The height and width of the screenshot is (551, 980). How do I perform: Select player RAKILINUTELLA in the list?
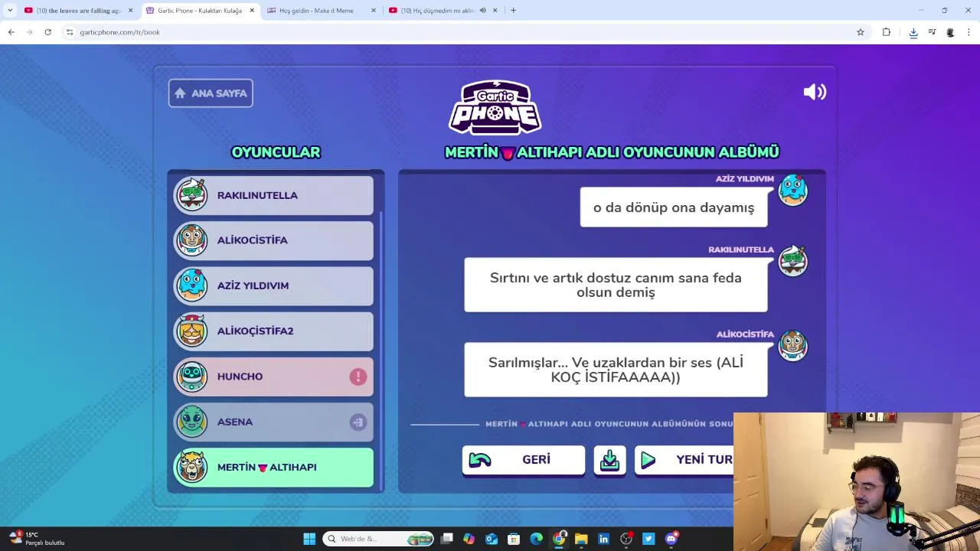pos(273,195)
